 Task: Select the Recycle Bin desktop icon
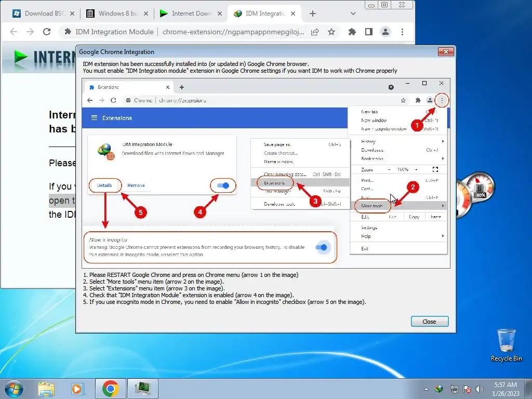(x=506, y=345)
